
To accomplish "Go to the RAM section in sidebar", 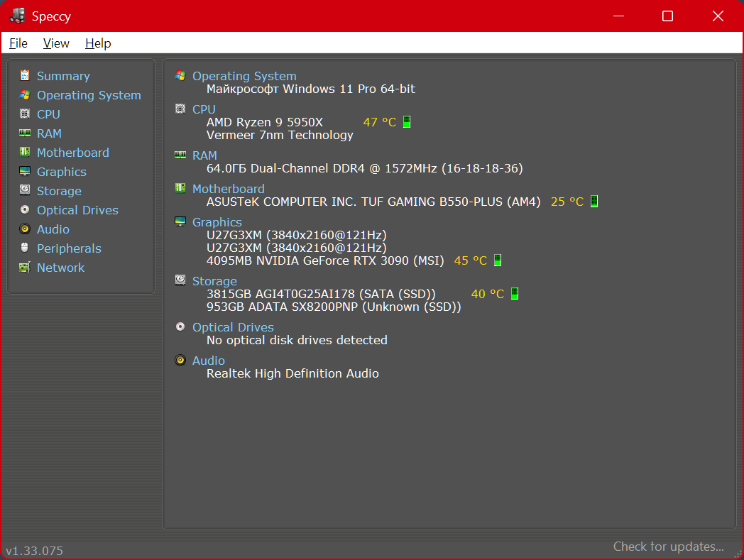I will [x=49, y=133].
